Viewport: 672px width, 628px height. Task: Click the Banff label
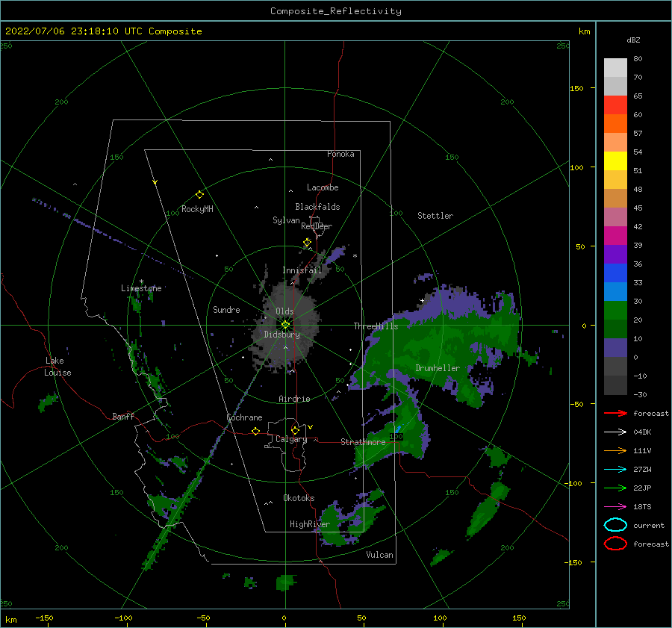(x=123, y=416)
